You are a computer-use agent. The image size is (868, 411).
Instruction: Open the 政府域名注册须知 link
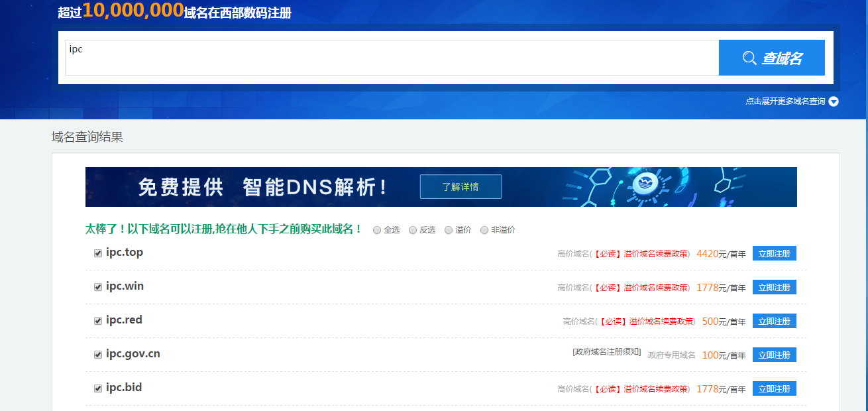pyautogui.click(x=607, y=351)
